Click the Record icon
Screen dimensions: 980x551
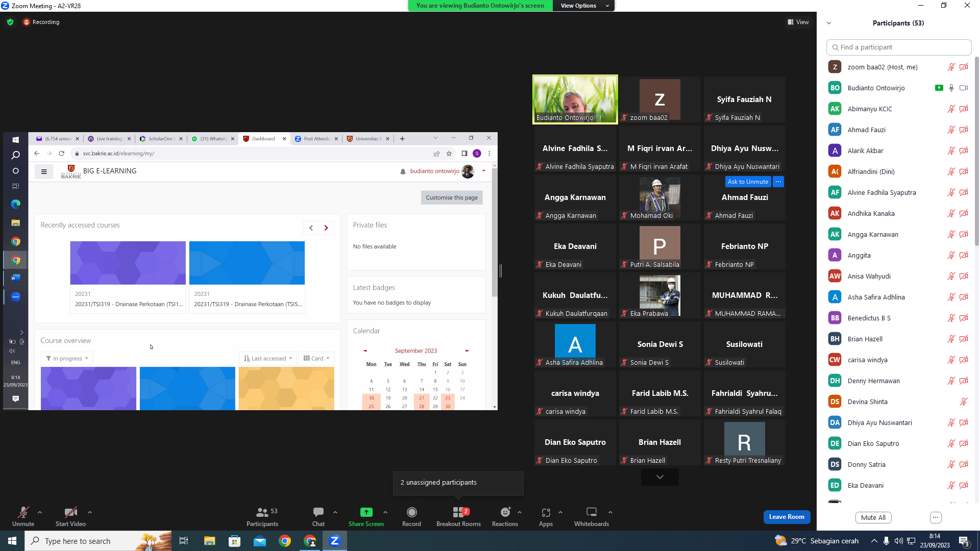point(411,512)
